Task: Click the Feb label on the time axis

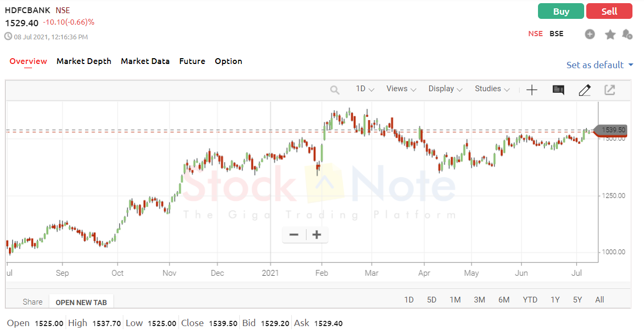Action: point(322,273)
